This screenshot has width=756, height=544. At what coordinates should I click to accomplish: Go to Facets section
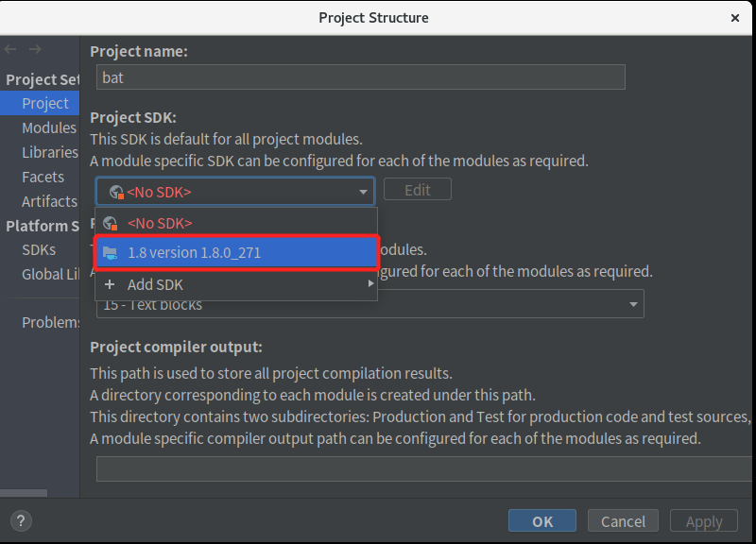click(43, 177)
